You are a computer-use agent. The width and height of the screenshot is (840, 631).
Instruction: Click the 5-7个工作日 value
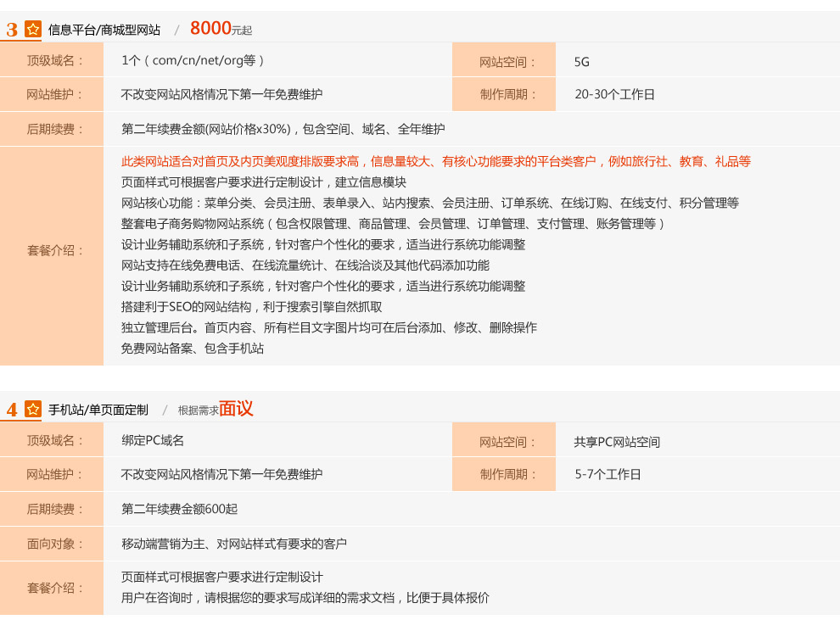[608, 474]
